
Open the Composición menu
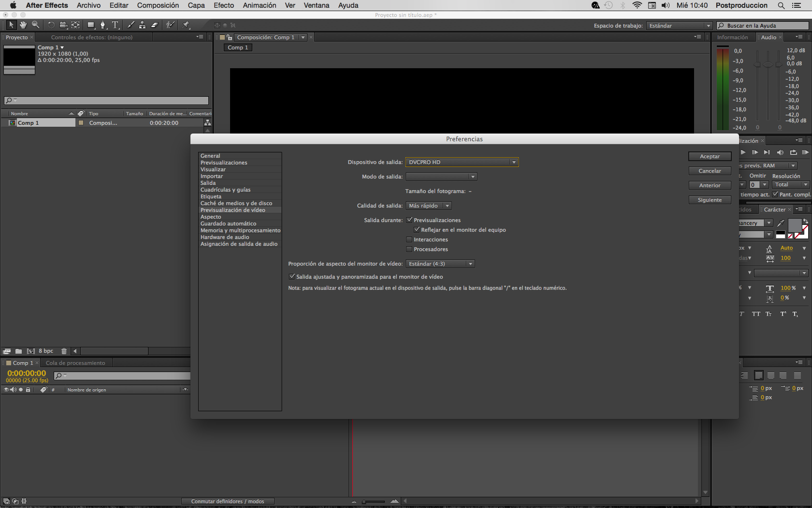point(158,5)
